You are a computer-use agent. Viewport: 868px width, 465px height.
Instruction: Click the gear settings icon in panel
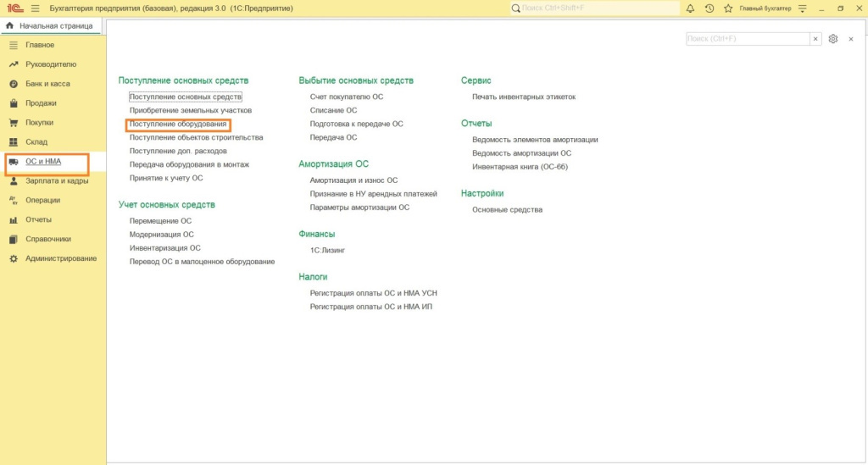pos(833,39)
